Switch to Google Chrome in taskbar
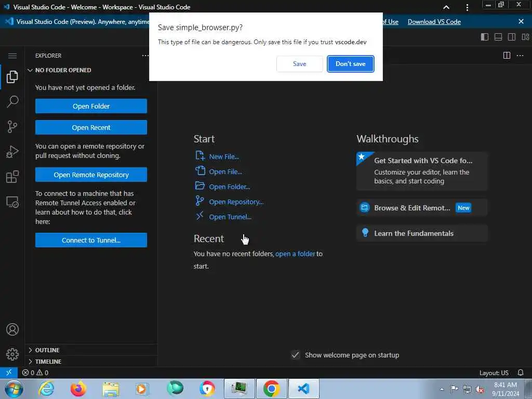Screen dimensions: 532x399 [x=271, y=389]
